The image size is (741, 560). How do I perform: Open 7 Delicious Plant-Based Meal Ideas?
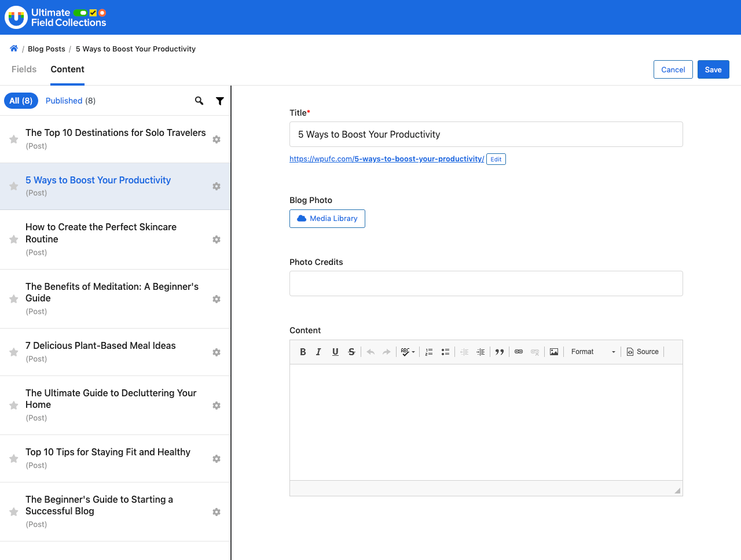[x=101, y=346]
